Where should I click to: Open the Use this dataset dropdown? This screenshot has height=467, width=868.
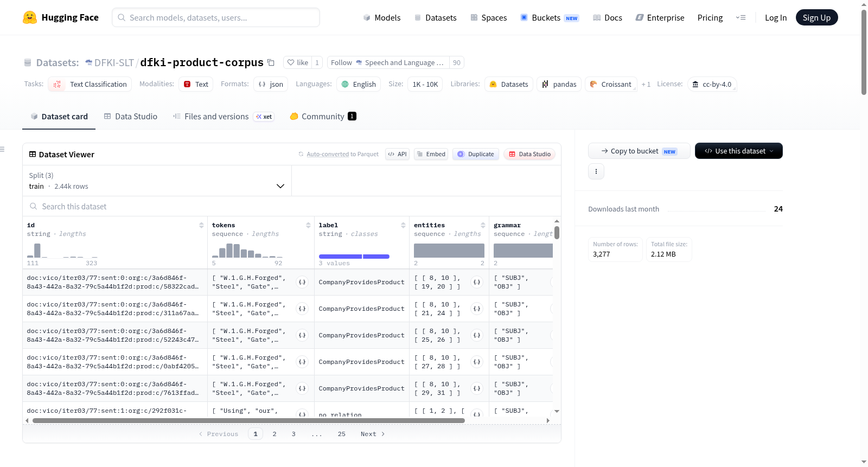(739, 151)
